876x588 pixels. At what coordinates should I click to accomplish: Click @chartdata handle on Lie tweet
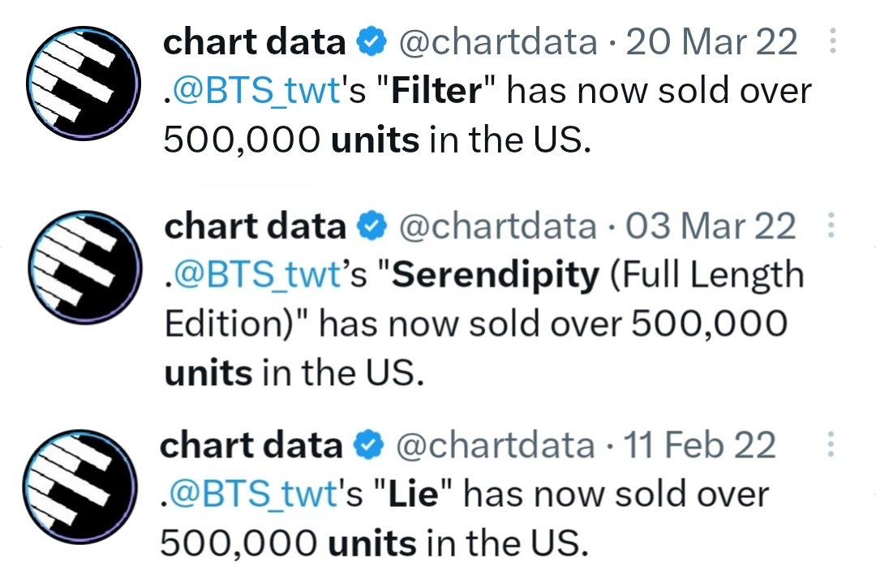pos(496,445)
